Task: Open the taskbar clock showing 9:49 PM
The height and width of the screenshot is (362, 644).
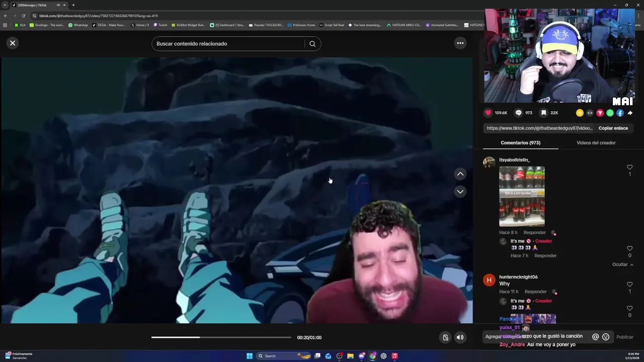Action: [633, 356]
